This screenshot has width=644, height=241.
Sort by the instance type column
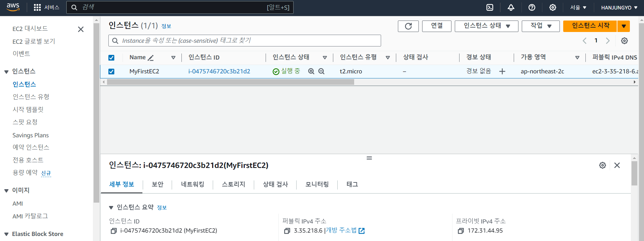click(x=388, y=58)
